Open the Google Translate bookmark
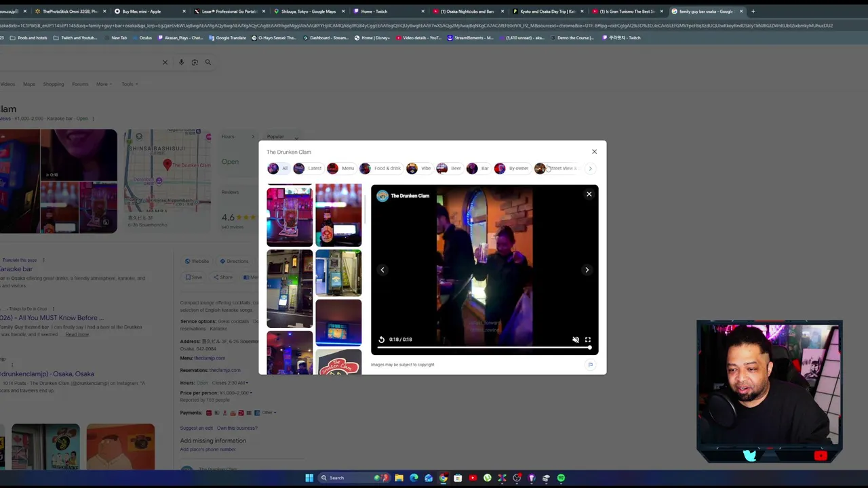 228,38
